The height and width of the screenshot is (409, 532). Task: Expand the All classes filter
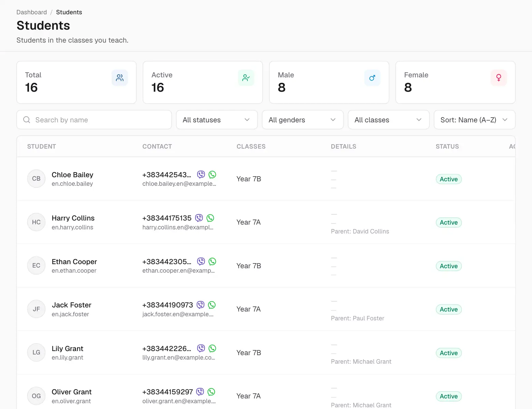(389, 120)
